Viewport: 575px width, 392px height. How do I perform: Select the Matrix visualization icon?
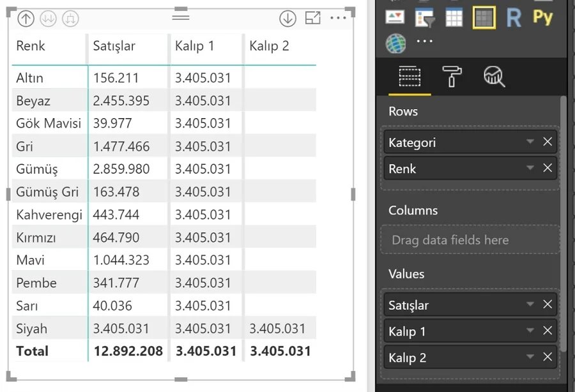(484, 18)
